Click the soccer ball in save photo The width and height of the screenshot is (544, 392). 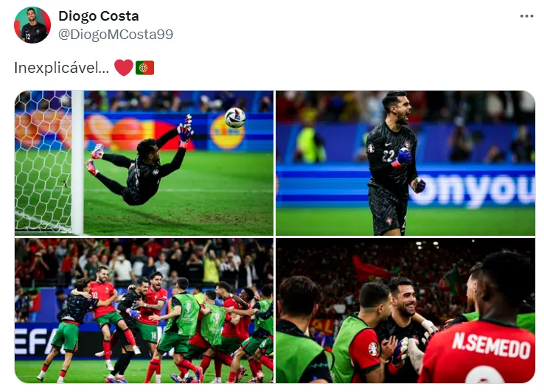(x=235, y=118)
